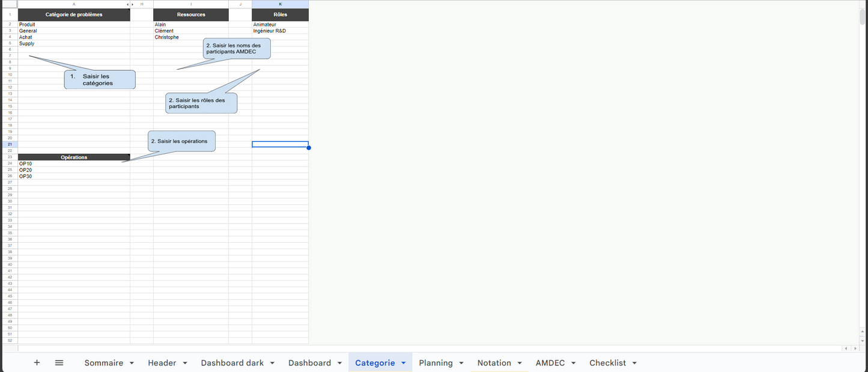The image size is (868, 372).
Task: Click the hidden columns expand arrows
Action: 130,4
